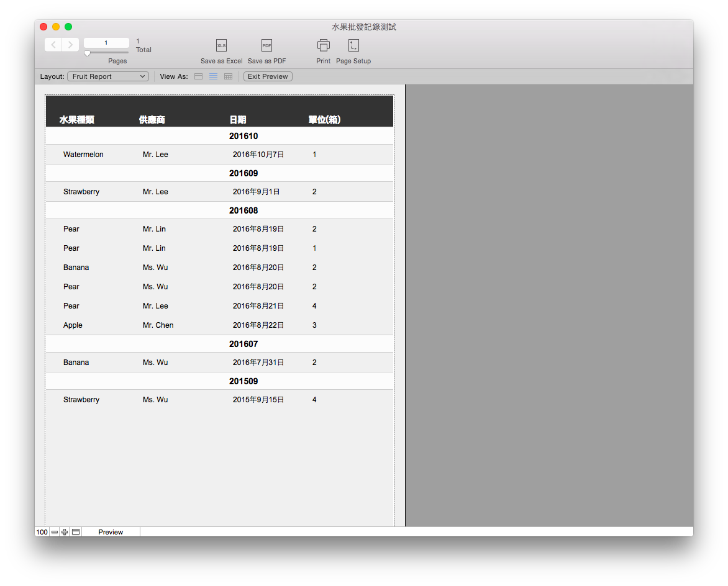Click the Save as Excel icon
This screenshot has height=586, width=728.
222,45
